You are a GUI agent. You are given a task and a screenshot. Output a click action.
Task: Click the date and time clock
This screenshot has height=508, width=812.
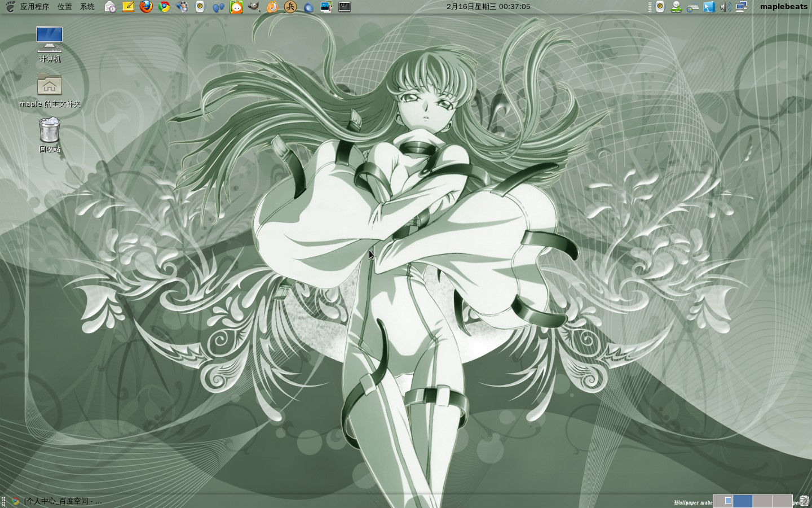488,7
